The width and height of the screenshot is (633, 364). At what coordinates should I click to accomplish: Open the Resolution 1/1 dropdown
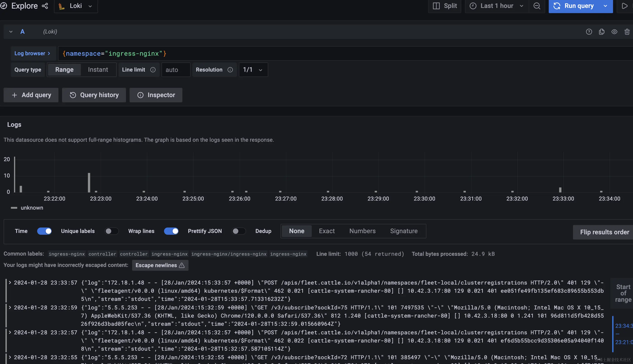[x=253, y=70]
